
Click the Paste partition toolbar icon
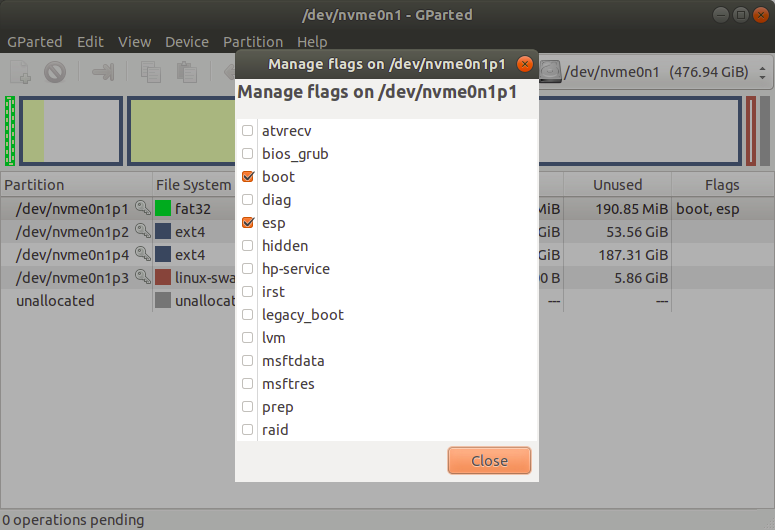pyautogui.click(x=186, y=72)
